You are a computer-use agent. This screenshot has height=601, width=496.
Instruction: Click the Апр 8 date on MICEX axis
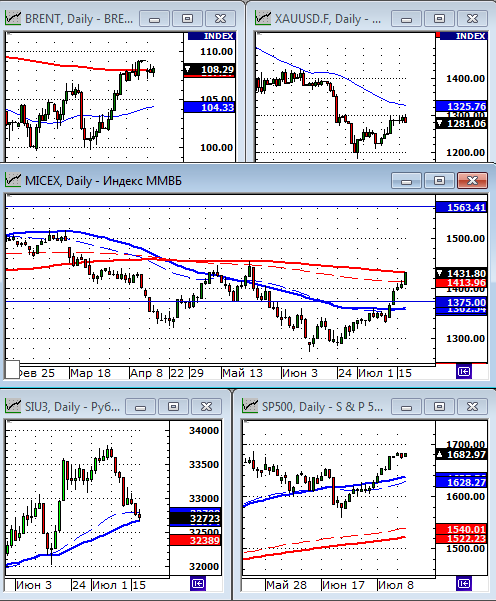147,373
